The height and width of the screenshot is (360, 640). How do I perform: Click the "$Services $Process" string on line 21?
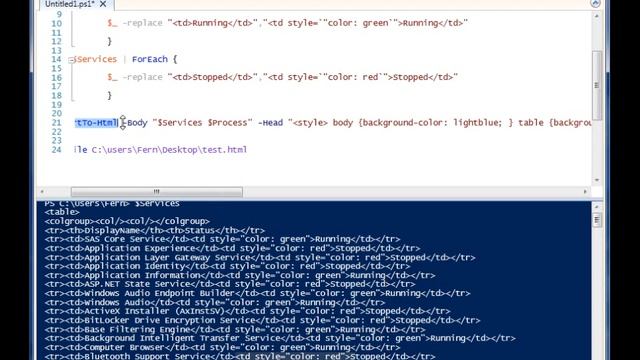pos(202,123)
